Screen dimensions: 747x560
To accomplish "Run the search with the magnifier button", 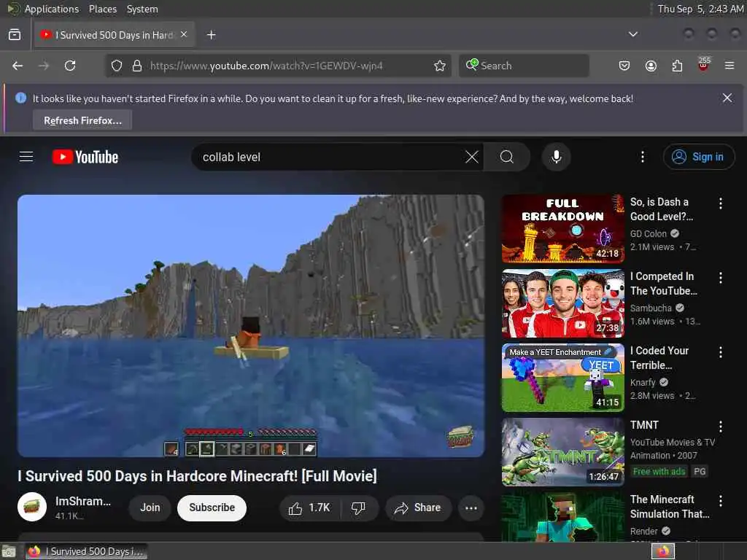I will [507, 157].
